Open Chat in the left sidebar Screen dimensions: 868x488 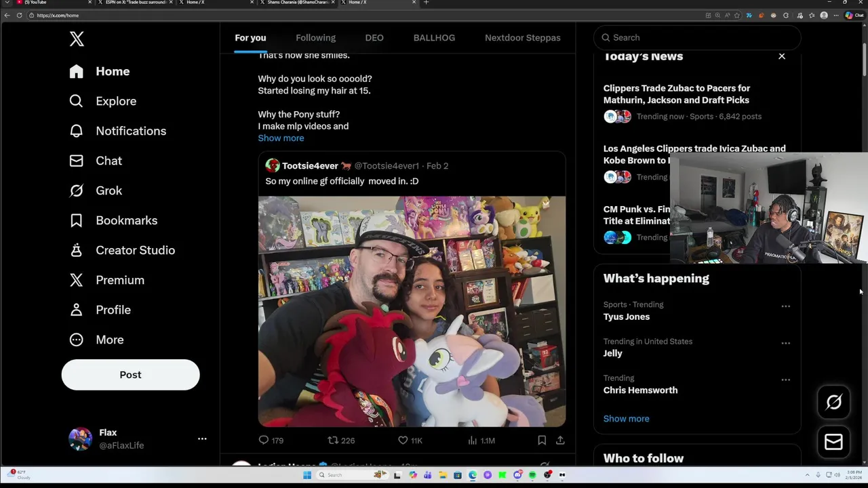coord(96,161)
